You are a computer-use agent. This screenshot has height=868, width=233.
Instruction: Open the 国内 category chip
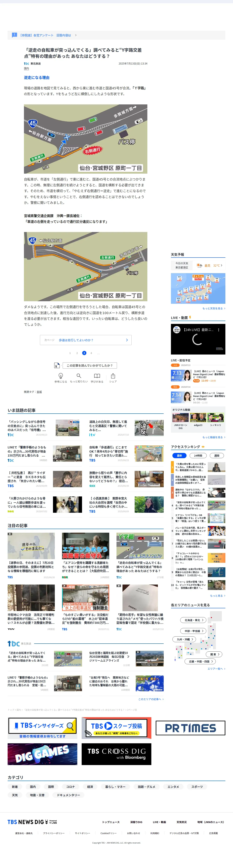coord(33,787)
